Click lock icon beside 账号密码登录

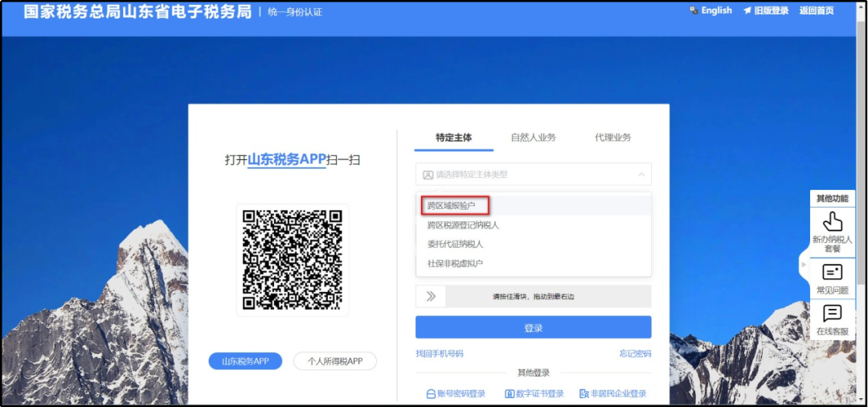(x=431, y=394)
